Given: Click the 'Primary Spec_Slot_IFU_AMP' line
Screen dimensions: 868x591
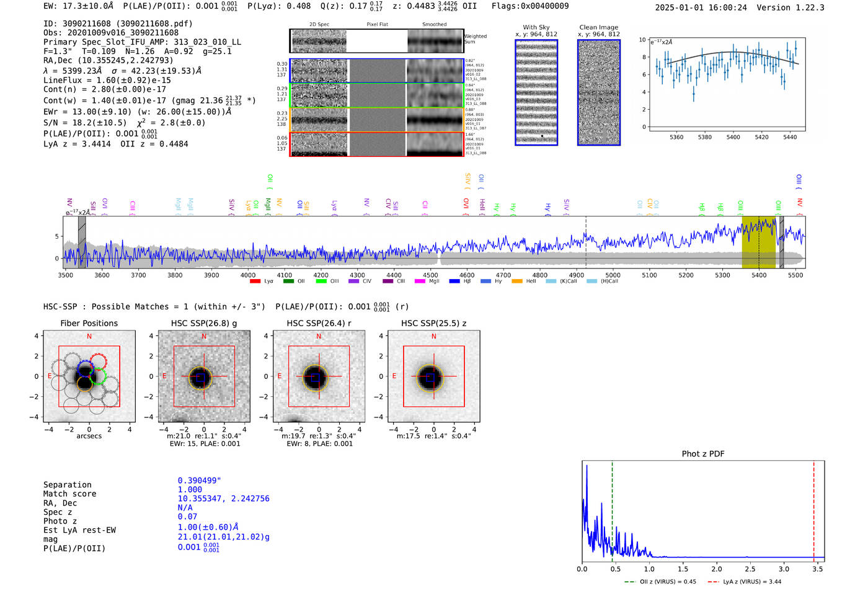Looking at the screenshot, I should 143,42.
